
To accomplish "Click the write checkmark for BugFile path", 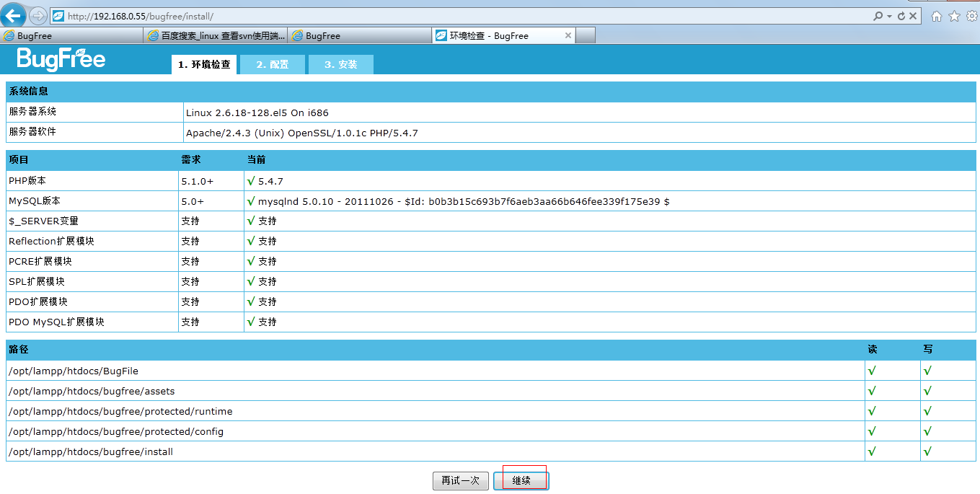I will point(927,370).
